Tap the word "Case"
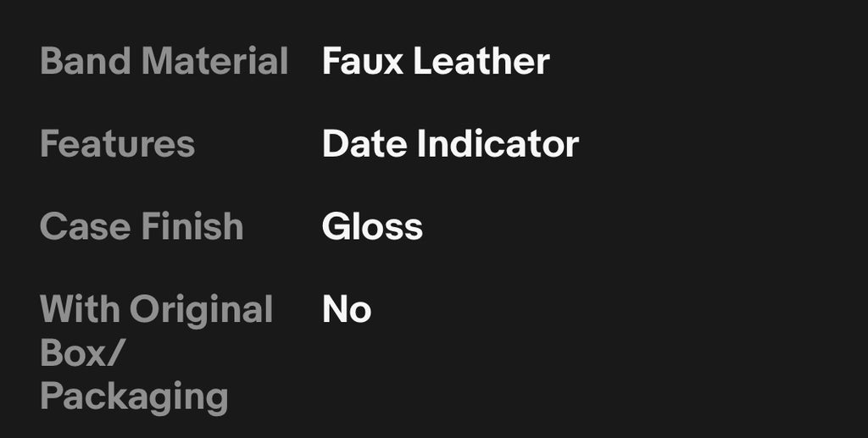 (x=86, y=226)
